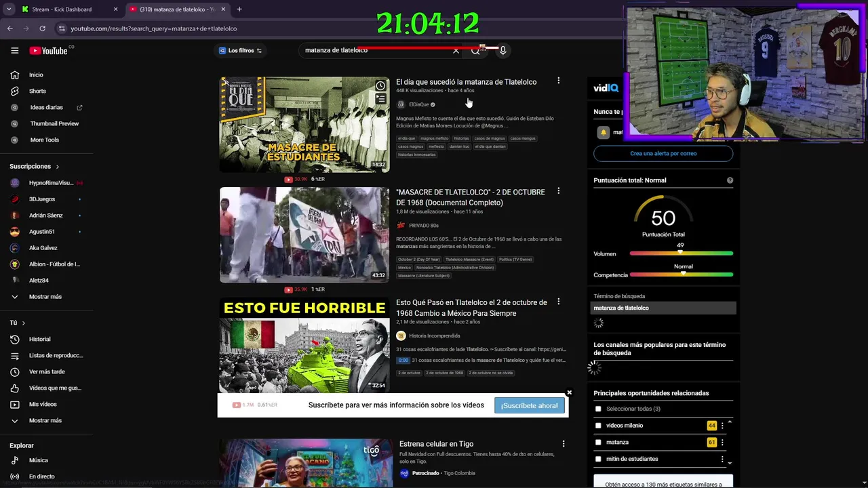Open vidIQ Ideas diarias

point(46,107)
